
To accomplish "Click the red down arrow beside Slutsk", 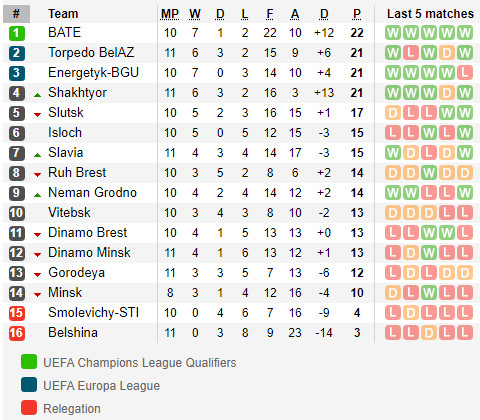I will click(38, 115).
